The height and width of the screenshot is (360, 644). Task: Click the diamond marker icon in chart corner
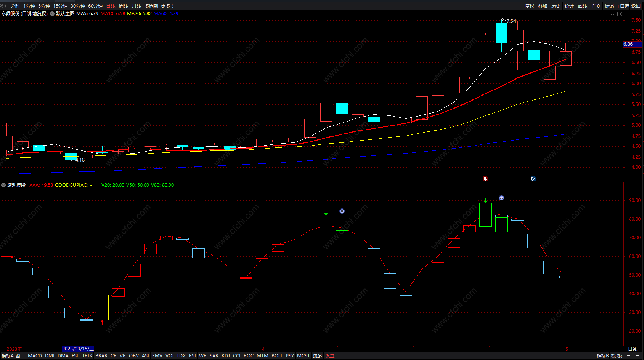[613, 14]
